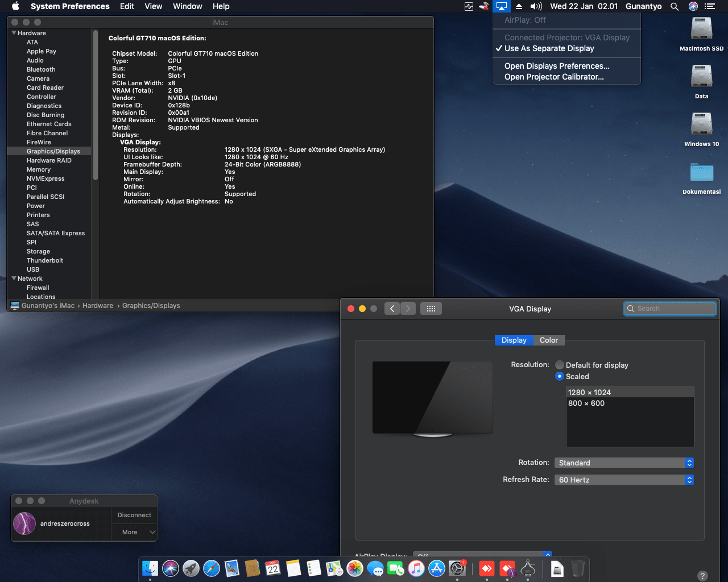Open the Trash from the Dock
The width and height of the screenshot is (728, 582).
578,568
